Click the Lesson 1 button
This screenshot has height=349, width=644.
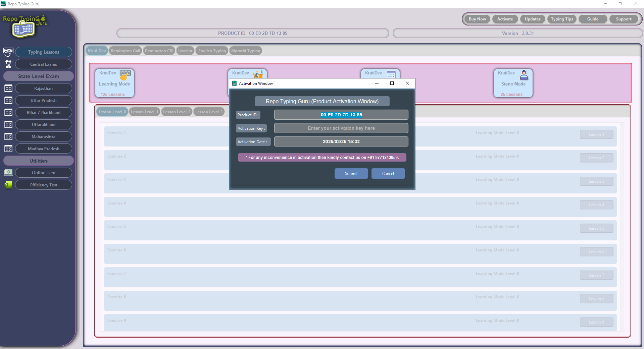[x=596, y=134]
